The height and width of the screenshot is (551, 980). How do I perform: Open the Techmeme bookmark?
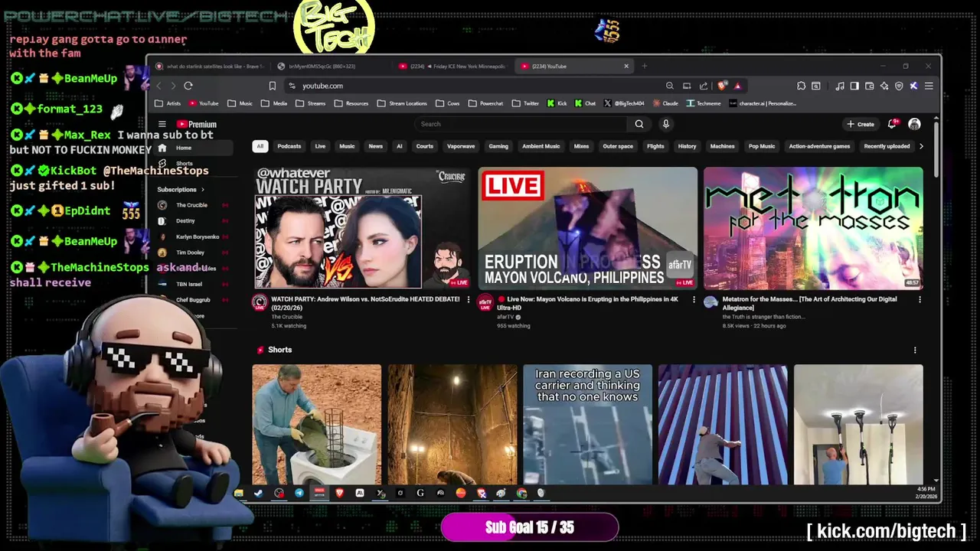[704, 103]
